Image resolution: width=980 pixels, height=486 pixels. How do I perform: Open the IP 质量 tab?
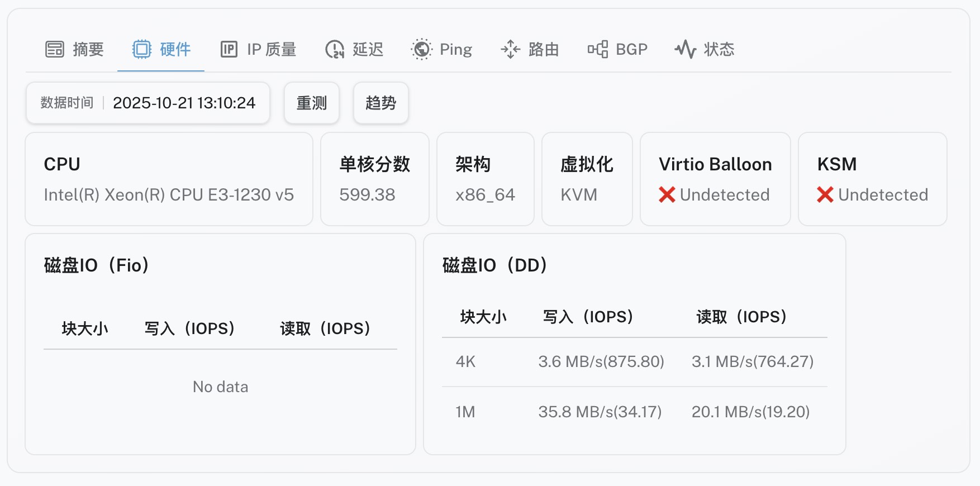[272, 50]
